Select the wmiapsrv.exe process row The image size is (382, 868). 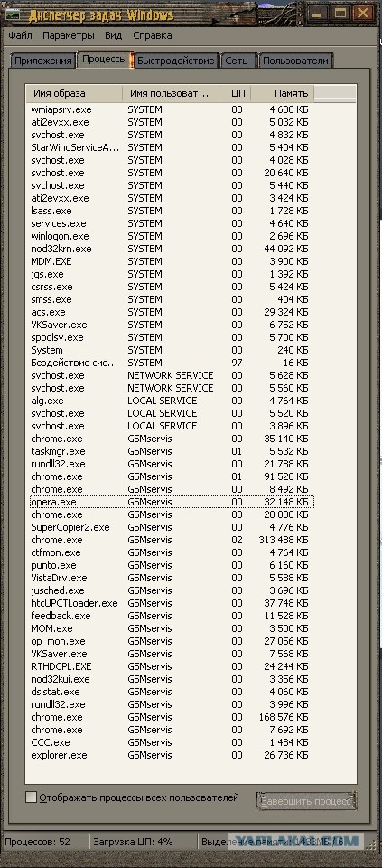(x=171, y=109)
